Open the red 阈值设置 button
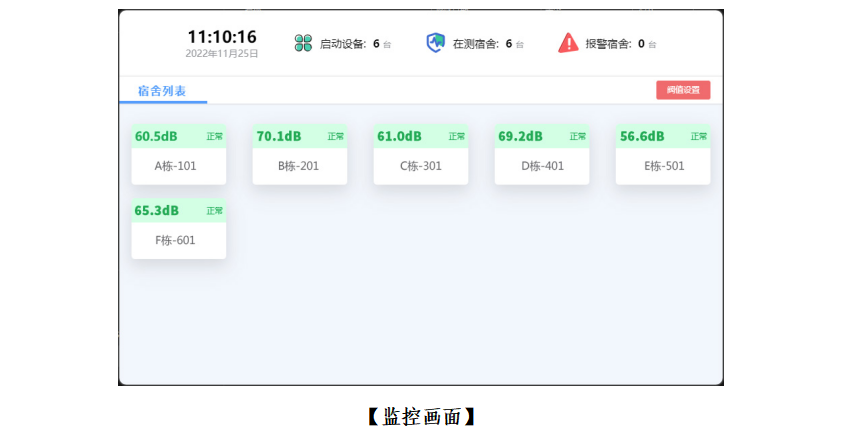Viewport: 850px width, 438px height. (683, 90)
